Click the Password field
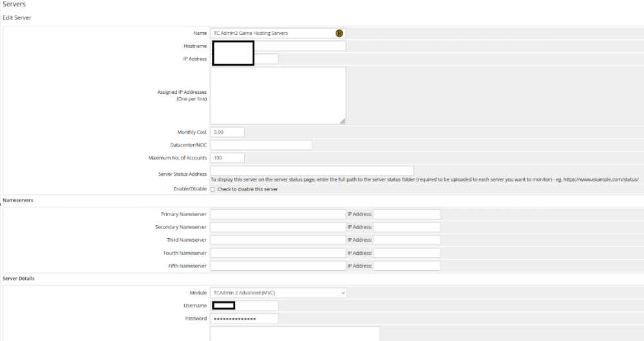 pos(244,318)
